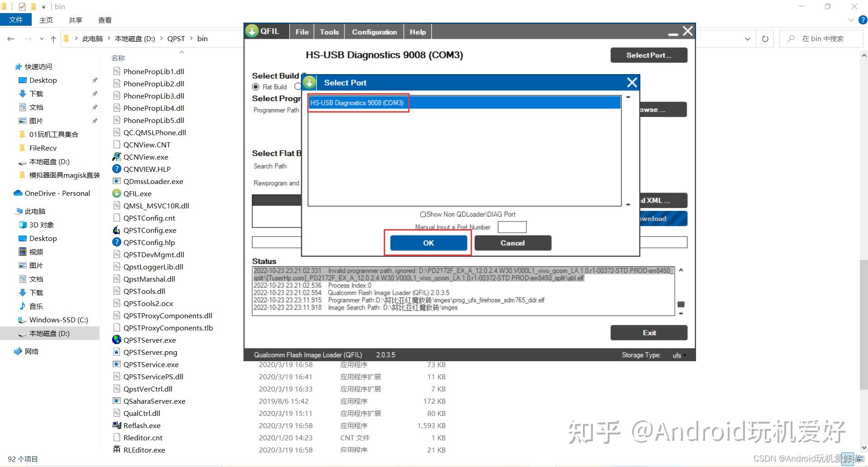
Task: Refresh the Explorer folder view
Action: (765, 39)
